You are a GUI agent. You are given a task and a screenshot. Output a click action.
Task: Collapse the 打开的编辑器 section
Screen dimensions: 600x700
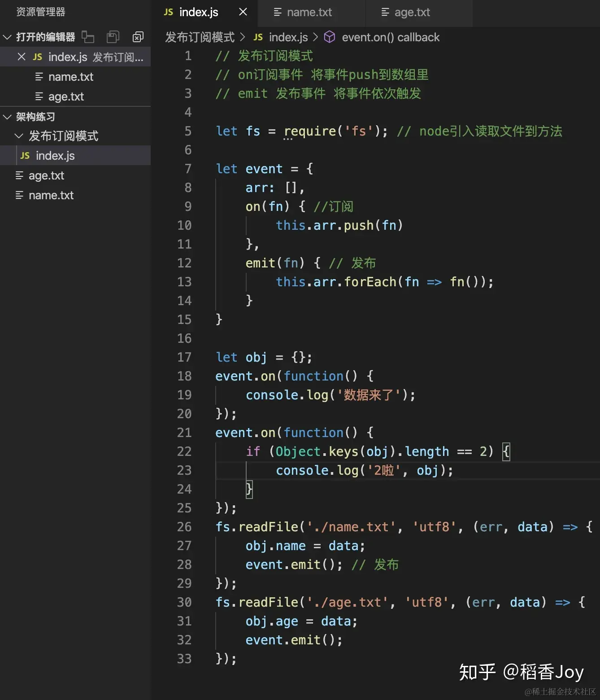(7, 37)
